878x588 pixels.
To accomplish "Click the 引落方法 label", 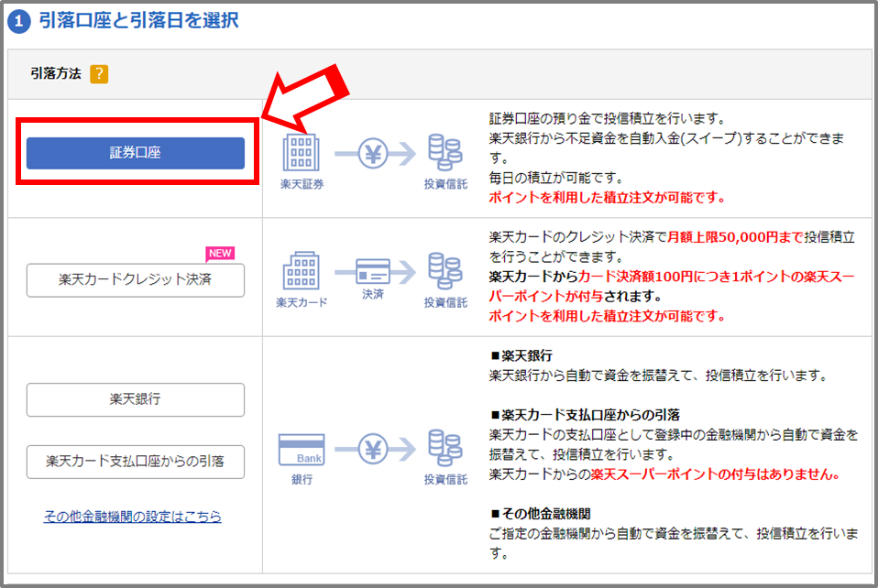I will tap(56, 73).
